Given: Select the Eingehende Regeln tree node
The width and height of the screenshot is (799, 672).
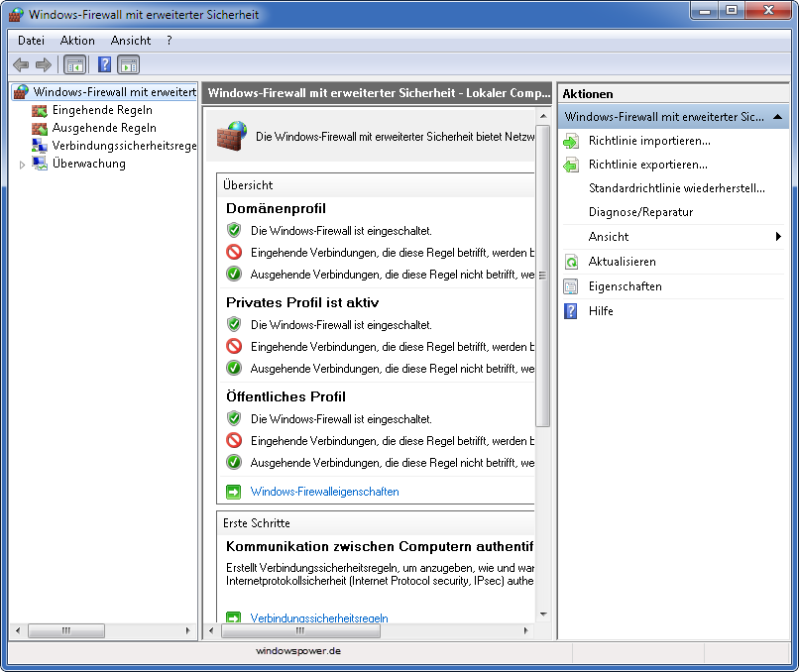Looking at the screenshot, I should click(102, 110).
